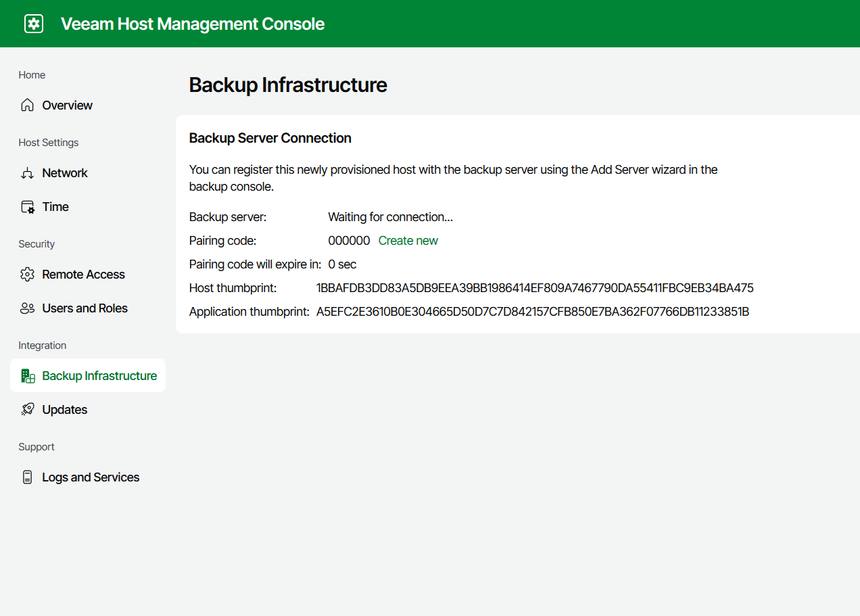Click the Pairing code: field label
Screen dimensions: 860x616
[222, 241]
